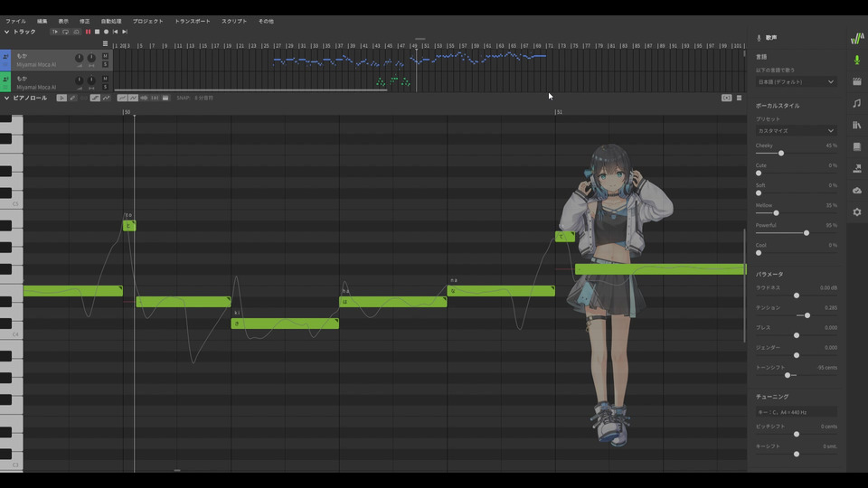The image size is (868, 488).
Task: Click the Cheeky vocal style slider
Action: (796, 154)
